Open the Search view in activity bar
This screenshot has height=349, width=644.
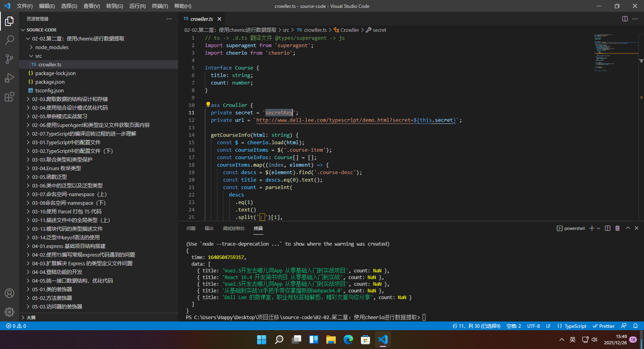9,40
